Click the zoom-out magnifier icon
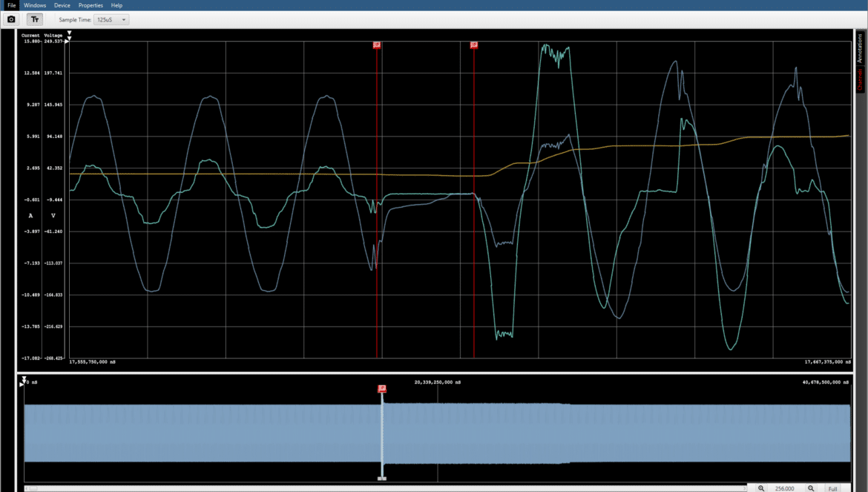The image size is (868, 492). point(811,488)
